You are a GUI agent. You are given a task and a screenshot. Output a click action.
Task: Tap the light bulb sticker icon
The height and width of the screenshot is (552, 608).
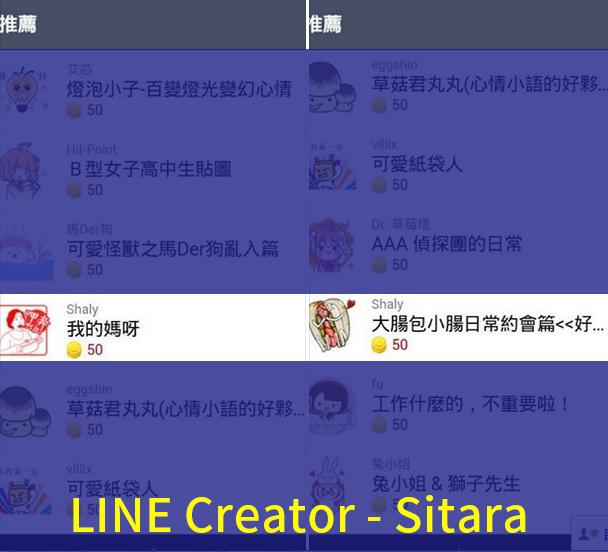(24, 90)
